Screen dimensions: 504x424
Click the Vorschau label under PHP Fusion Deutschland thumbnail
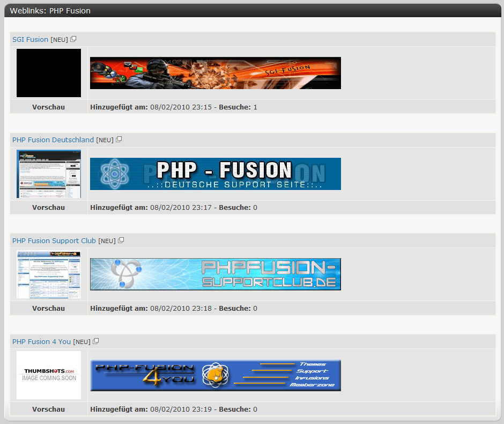tap(49, 208)
